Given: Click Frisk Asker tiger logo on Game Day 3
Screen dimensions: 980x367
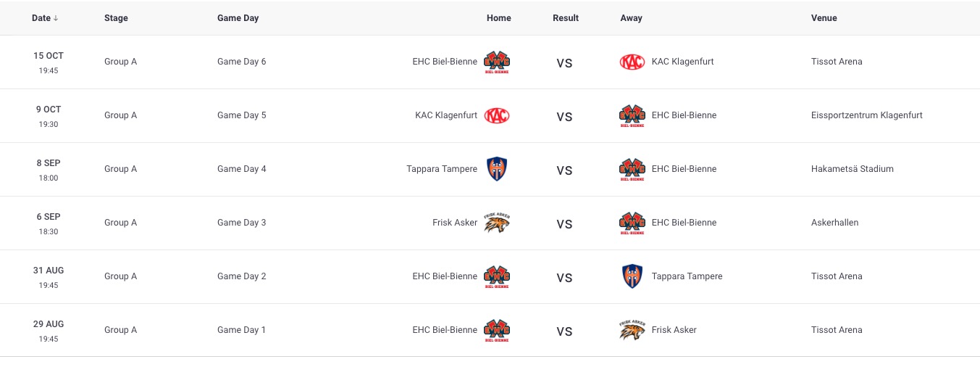Looking at the screenshot, I should click(x=497, y=222).
